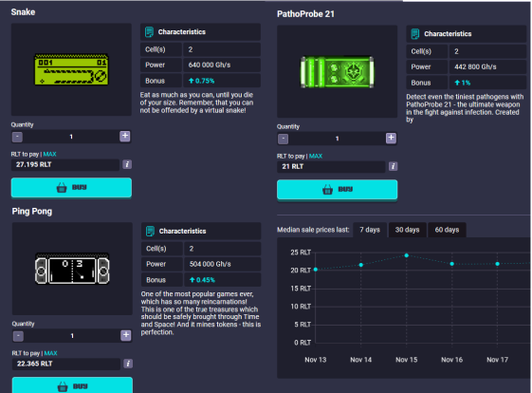Click Snake power value 640 000 Gh/s

click(210, 65)
